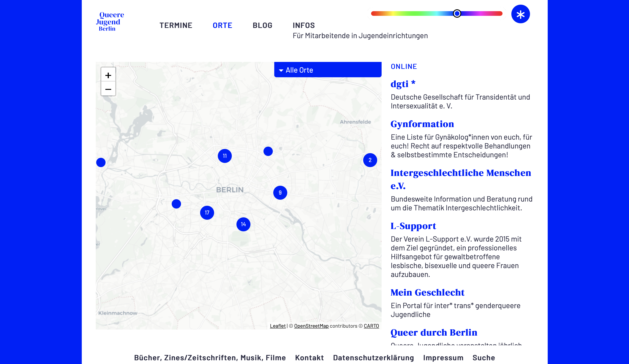The image size is (629, 364).
Task: Click the map zoom out minus button
Action: (x=108, y=89)
